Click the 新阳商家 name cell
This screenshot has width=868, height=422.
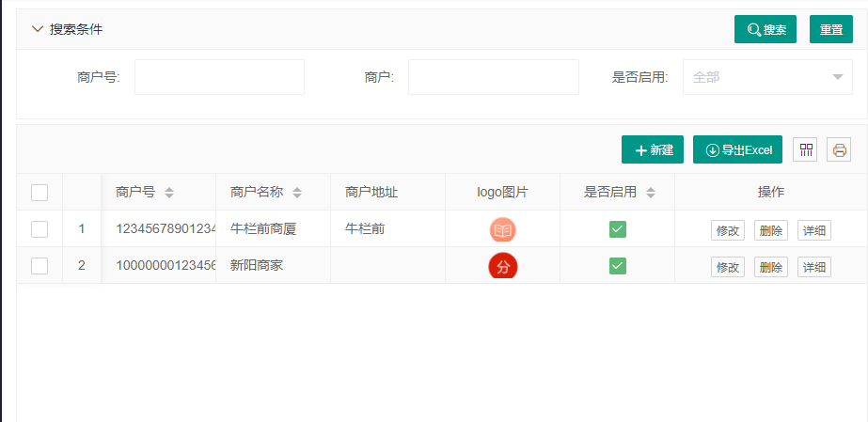click(274, 265)
